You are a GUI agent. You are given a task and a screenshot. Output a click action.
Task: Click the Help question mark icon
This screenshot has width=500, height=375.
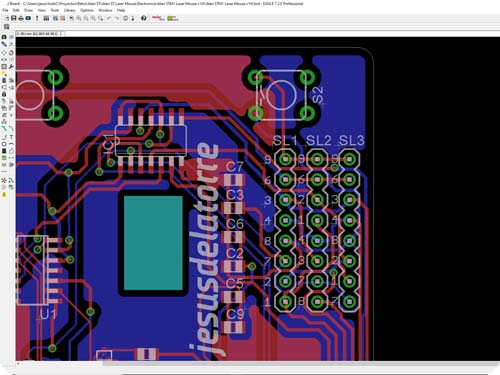[x=144, y=18]
